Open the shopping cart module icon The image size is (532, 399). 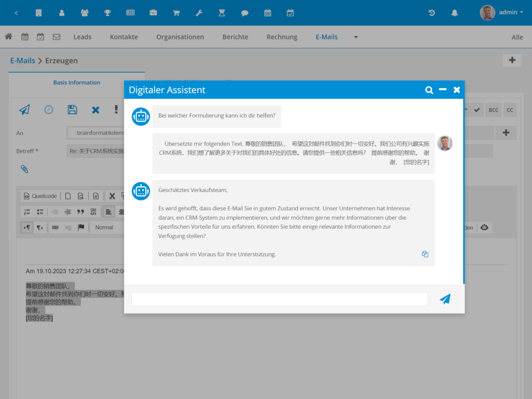(176, 13)
